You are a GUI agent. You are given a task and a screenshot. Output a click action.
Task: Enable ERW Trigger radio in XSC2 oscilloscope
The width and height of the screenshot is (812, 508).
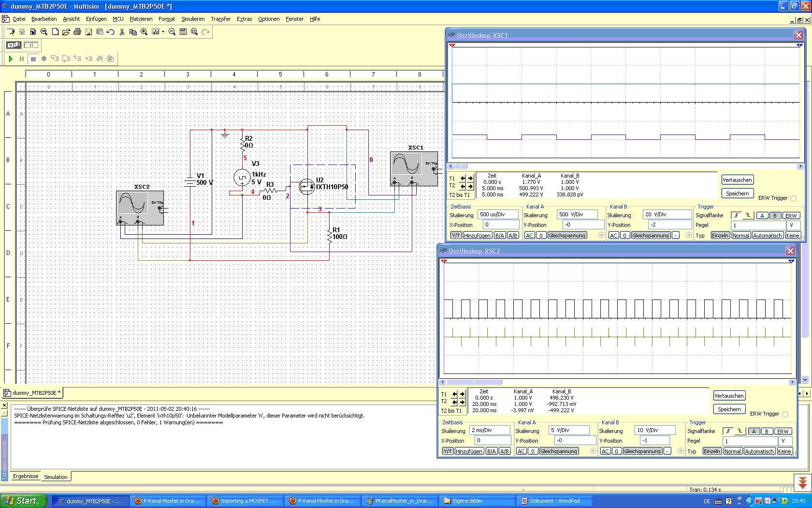[785, 414]
